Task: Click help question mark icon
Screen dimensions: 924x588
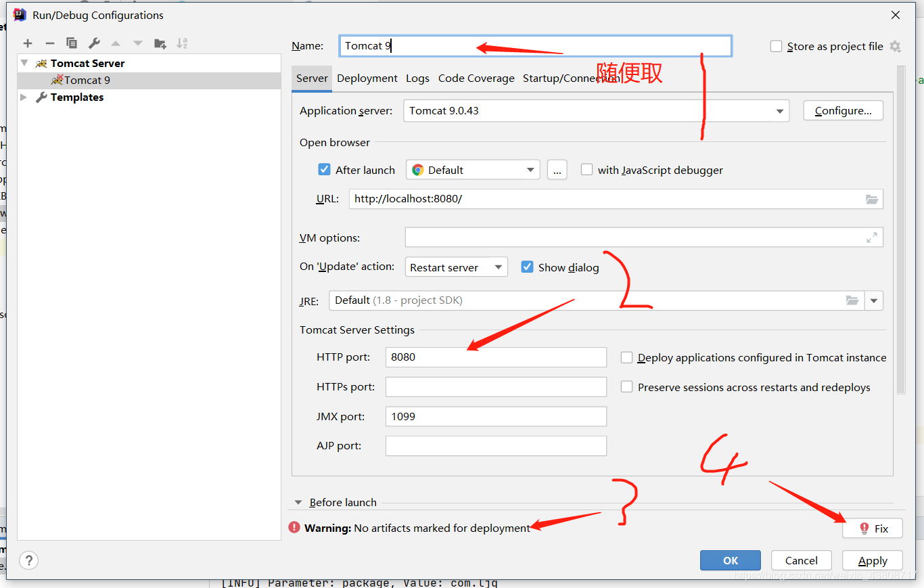Action: (x=28, y=560)
